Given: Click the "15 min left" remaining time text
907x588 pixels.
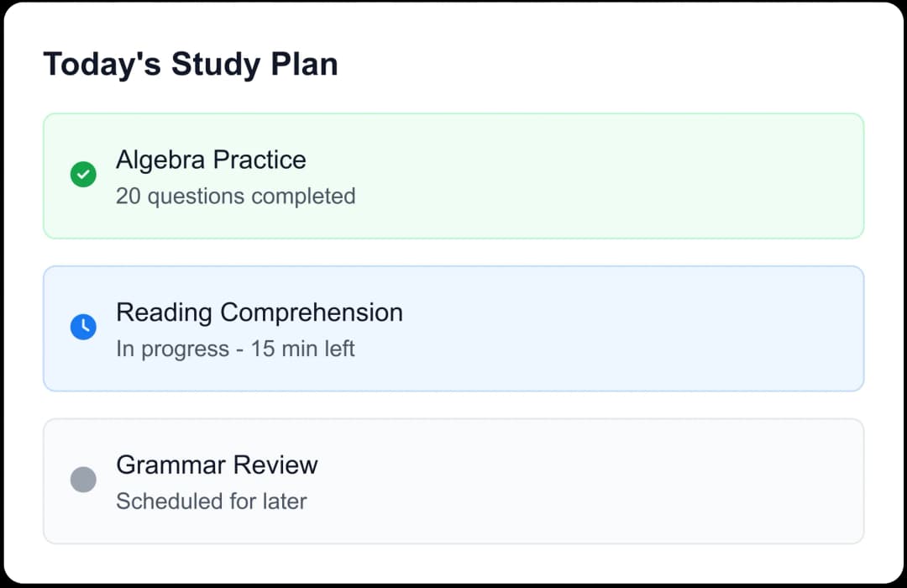Looking at the screenshot, I should point(303,349).
